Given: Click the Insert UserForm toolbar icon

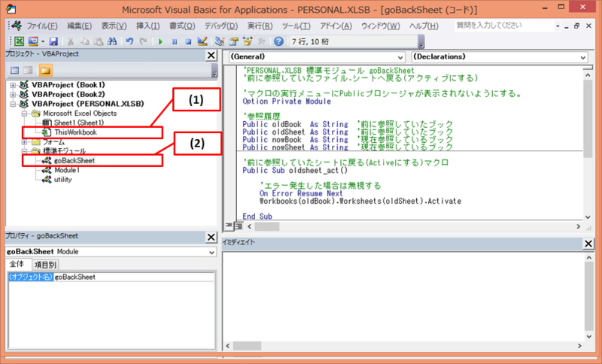Looking at the screenshot, I should click(33, 41).
